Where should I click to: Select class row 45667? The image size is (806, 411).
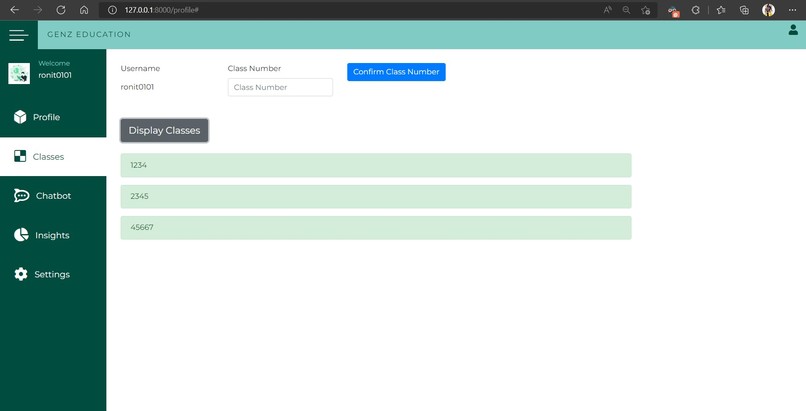[376, 228]
